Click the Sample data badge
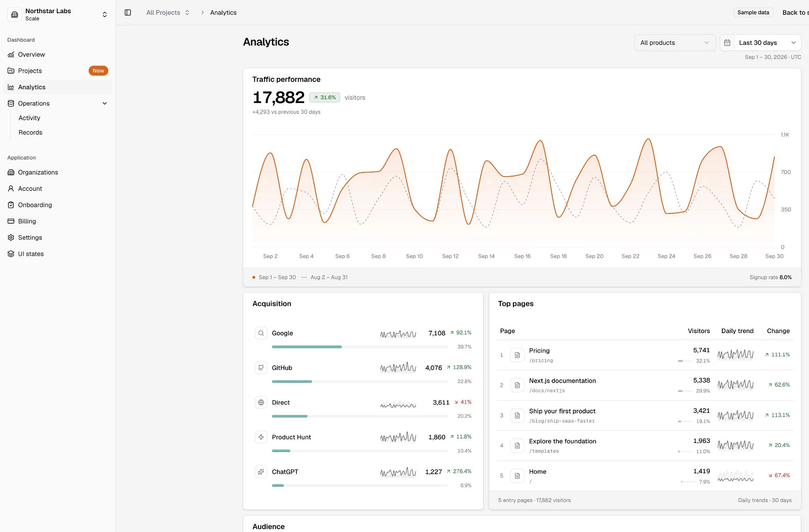Screen dimensions: 809x532 click(x=753, y=12)
